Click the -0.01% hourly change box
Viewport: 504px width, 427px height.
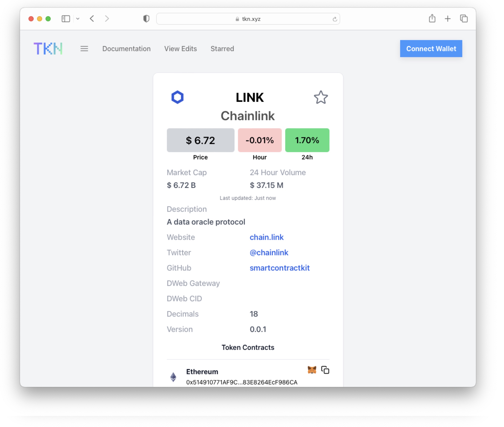click(x=259, y=140)
